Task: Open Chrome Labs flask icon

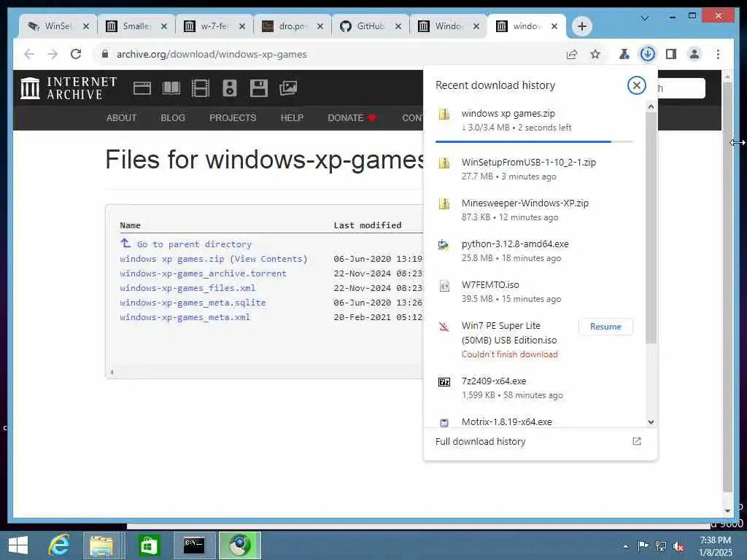Action: pos(624,54)
